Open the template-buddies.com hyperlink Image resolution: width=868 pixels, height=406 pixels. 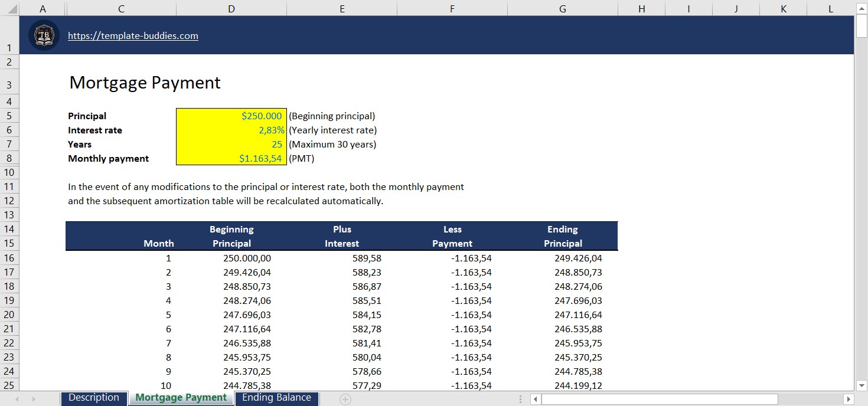click(x=133, y=35)
